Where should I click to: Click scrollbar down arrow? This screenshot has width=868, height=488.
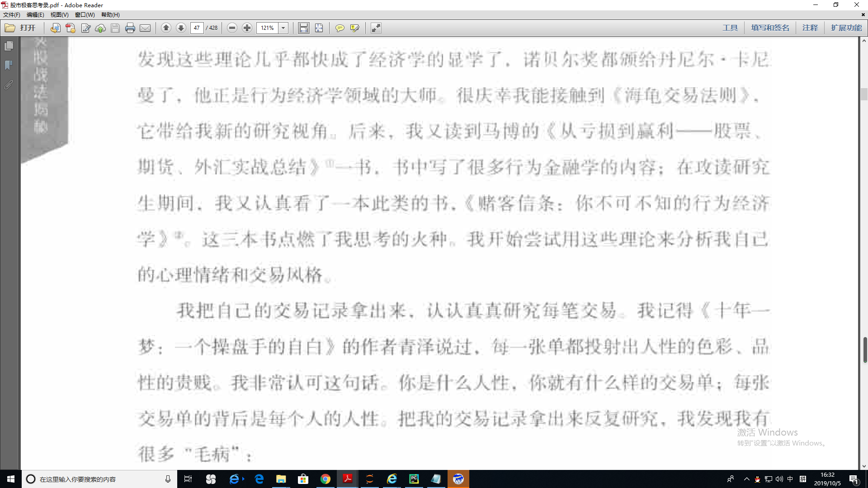coord(864,466)
